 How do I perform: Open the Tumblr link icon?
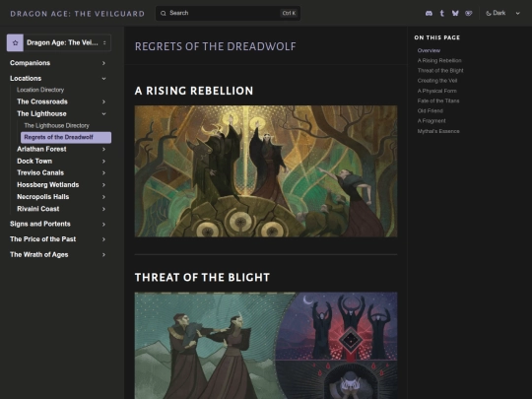(442, 13)
